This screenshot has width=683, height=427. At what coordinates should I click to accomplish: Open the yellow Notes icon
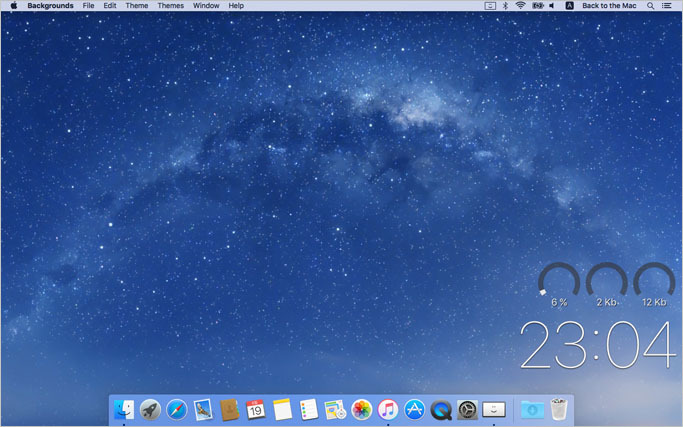[282, 410]
